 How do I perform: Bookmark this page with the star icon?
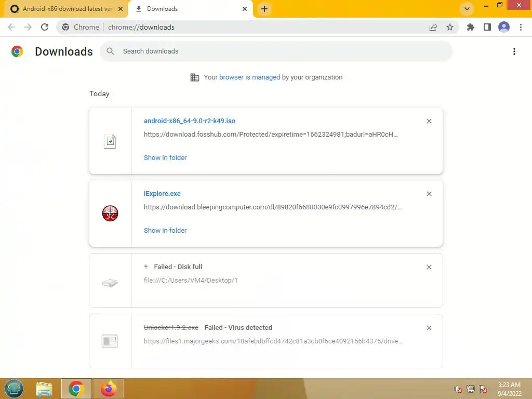449,27
